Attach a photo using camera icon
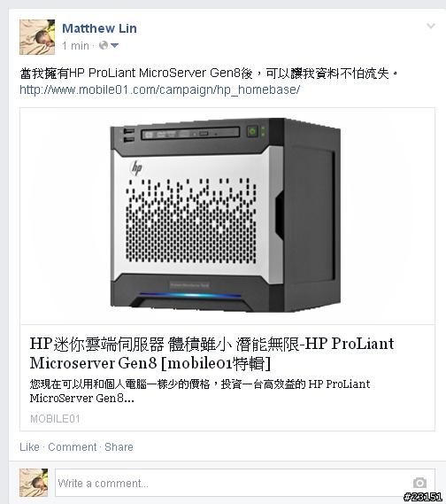This screenshot has width=446, height=504. pos(419,483)
